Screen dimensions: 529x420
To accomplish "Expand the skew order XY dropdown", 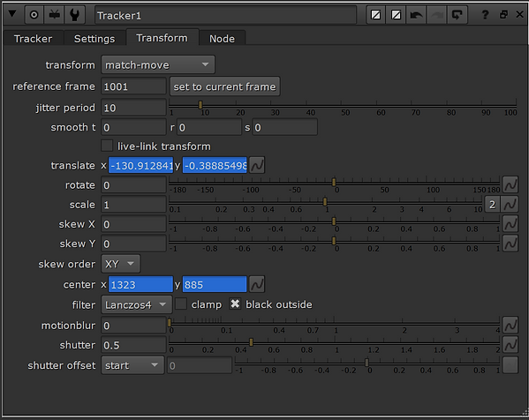I will tap(120, 264).
